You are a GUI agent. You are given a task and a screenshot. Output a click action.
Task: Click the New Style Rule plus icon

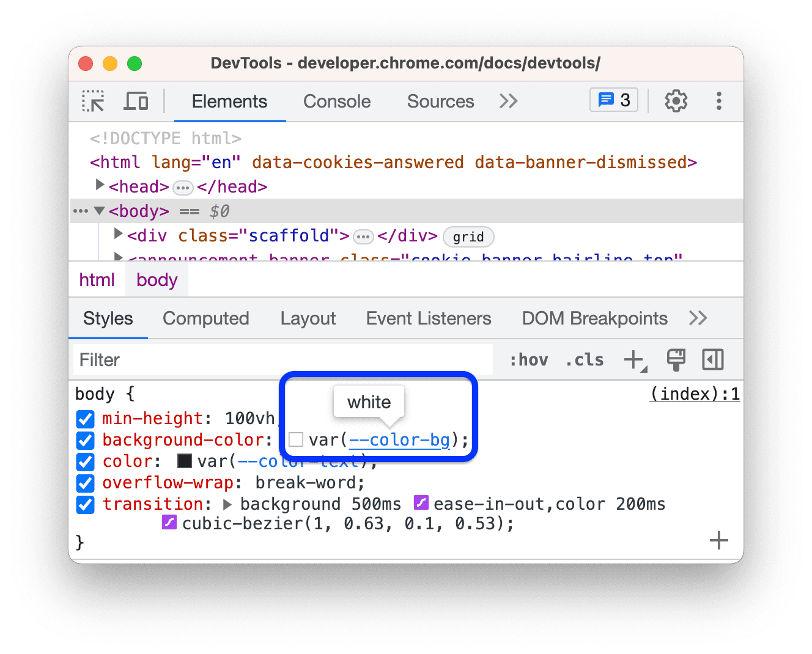click(634, 360)
